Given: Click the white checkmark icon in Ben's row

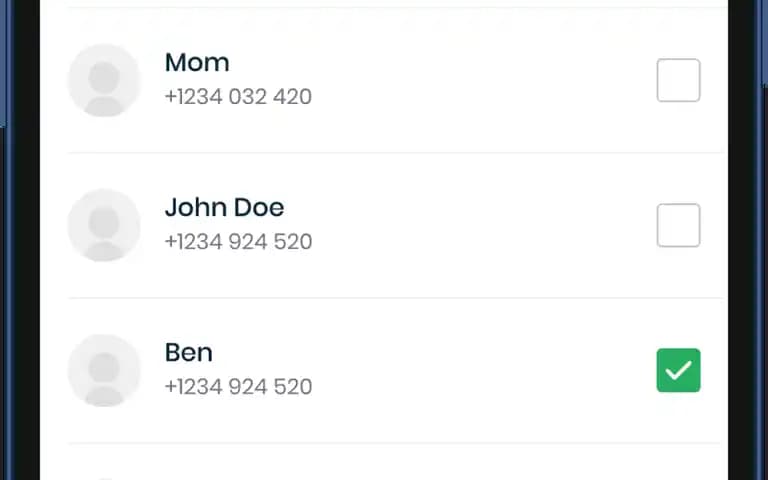Looking at the screenshot, I should click(x=678, y=371).
